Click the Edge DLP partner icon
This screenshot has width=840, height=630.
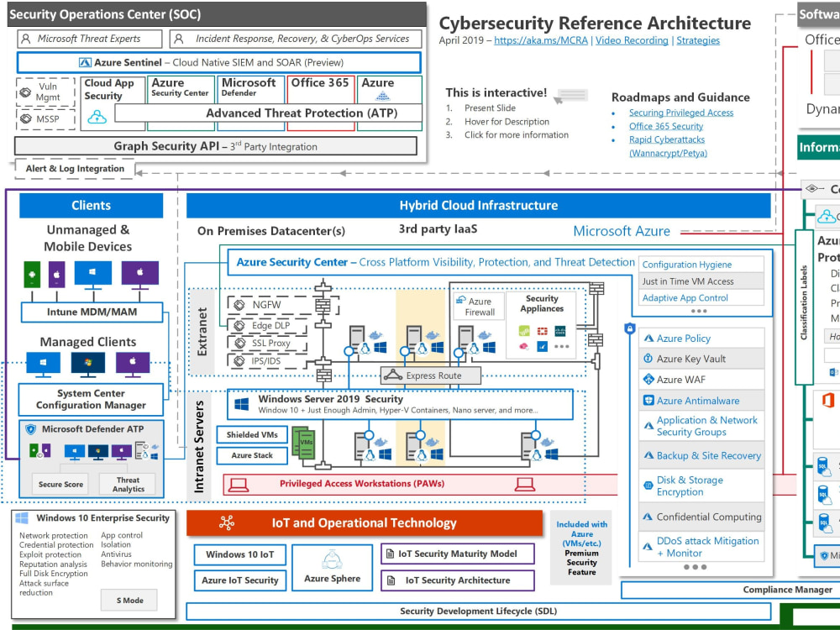click(239, 325)
